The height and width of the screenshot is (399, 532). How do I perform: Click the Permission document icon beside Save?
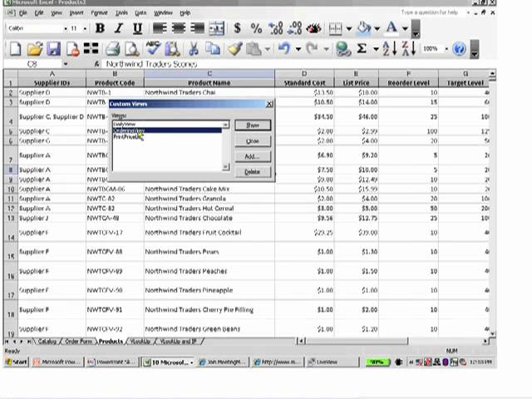72,49
